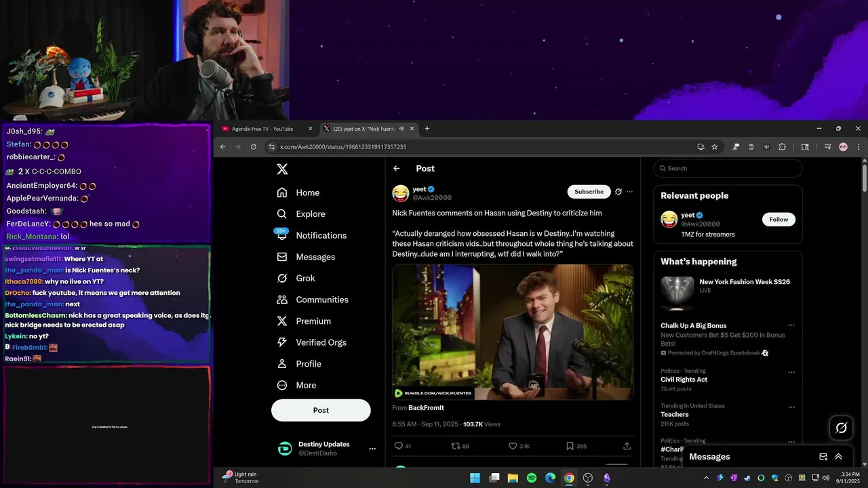Open Windows Start menu

pyautogui.click(x=475, y=478)
